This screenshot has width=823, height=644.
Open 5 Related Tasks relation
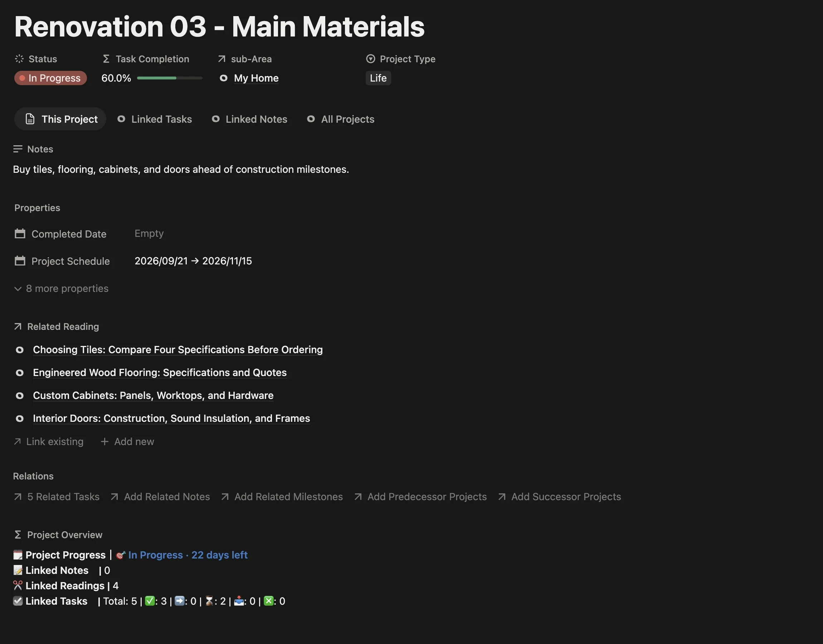[57, 497]
